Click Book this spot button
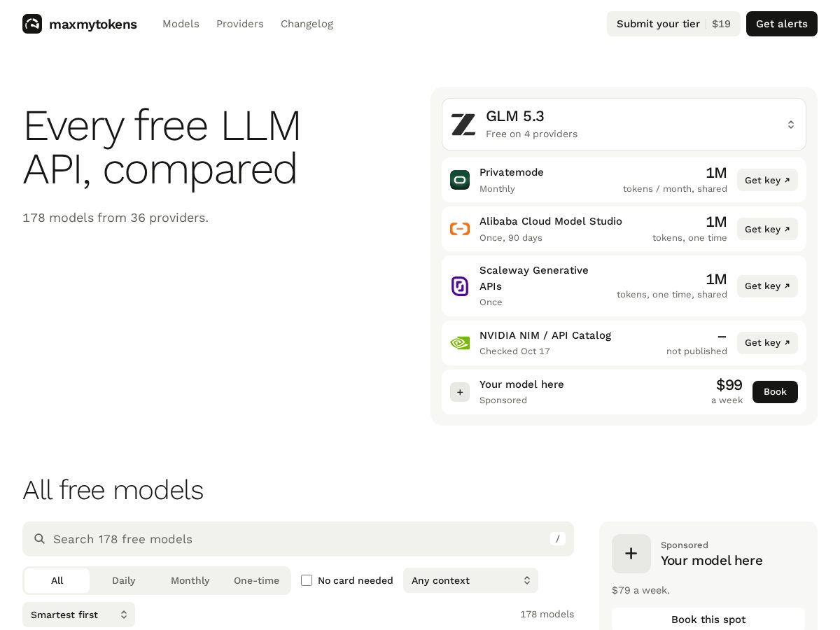The width and height of the screenshot is (840, 630). pos(708,619)
